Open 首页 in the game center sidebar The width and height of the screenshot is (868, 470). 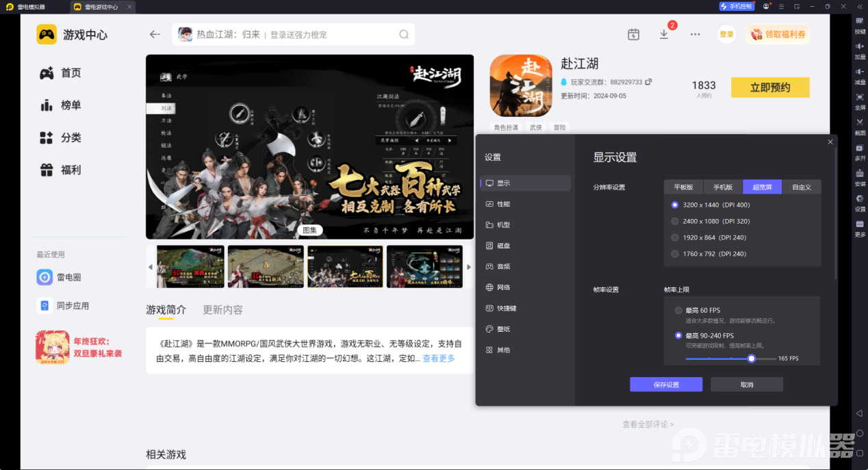click(x=60, y=73)
